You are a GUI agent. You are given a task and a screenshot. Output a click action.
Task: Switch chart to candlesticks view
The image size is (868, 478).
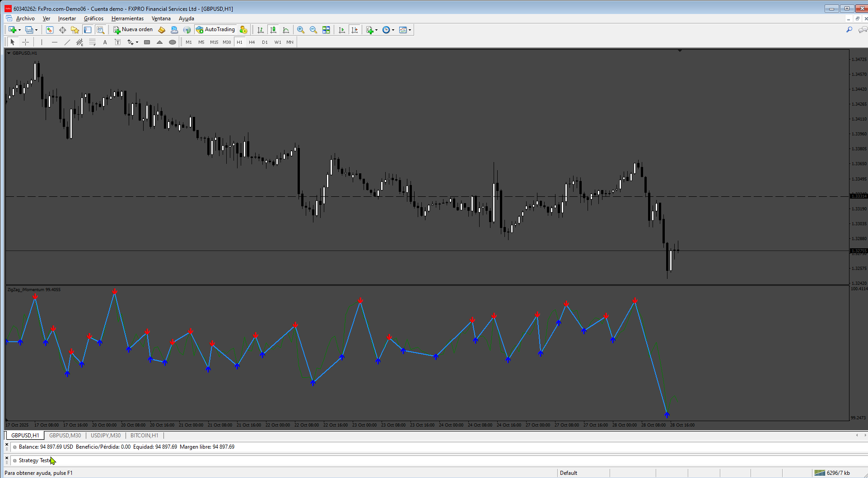pos(273,30)
